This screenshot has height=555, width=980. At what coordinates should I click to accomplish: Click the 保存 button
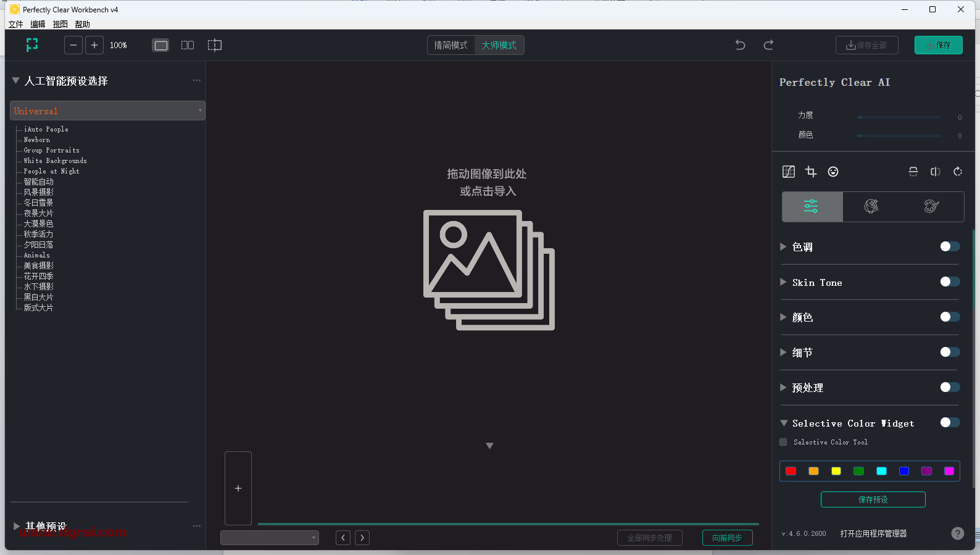[938, 45]
